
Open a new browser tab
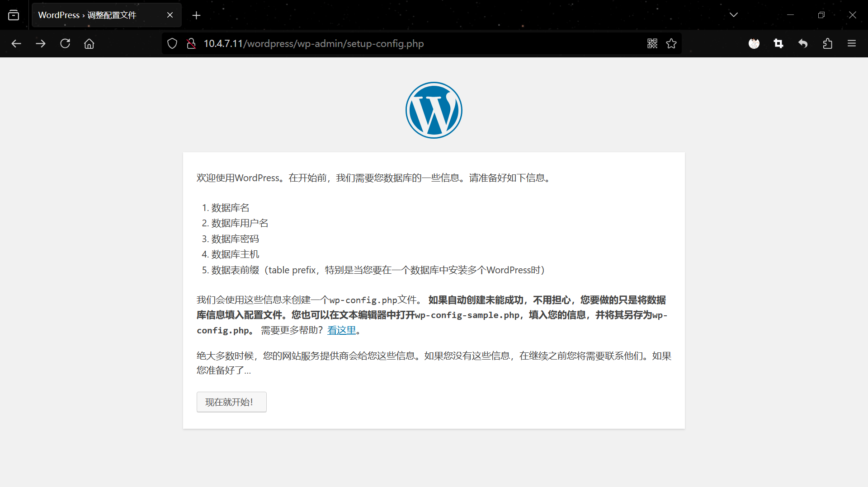(x=196, y=15)
